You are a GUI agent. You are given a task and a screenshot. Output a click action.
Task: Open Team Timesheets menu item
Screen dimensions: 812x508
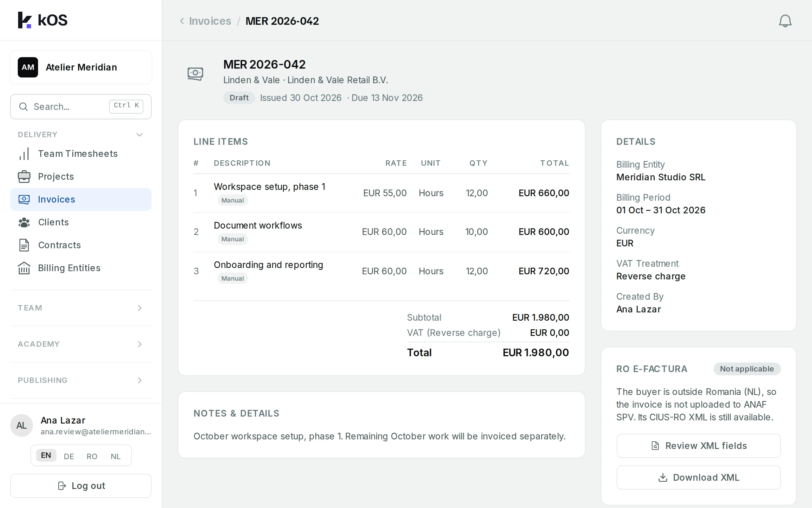[x=81, y=154]
